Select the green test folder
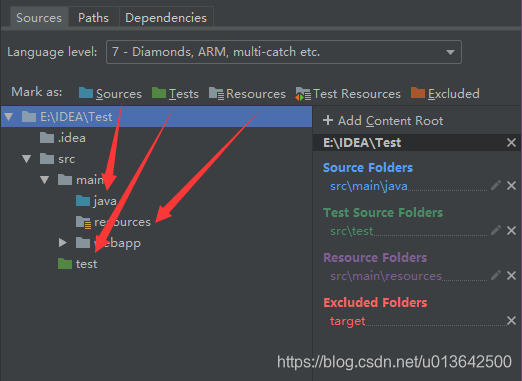 [78, 264]
